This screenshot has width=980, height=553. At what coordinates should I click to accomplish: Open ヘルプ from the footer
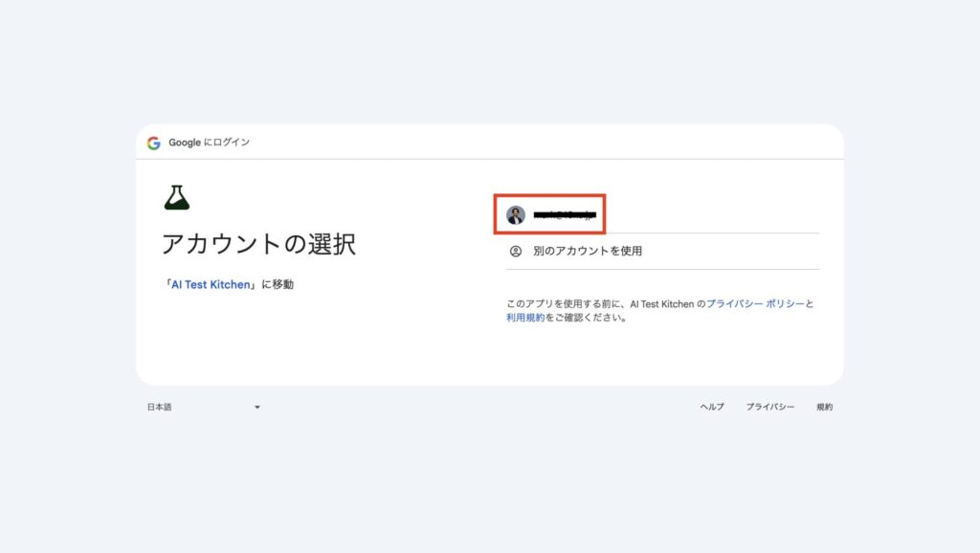(711, 406)
